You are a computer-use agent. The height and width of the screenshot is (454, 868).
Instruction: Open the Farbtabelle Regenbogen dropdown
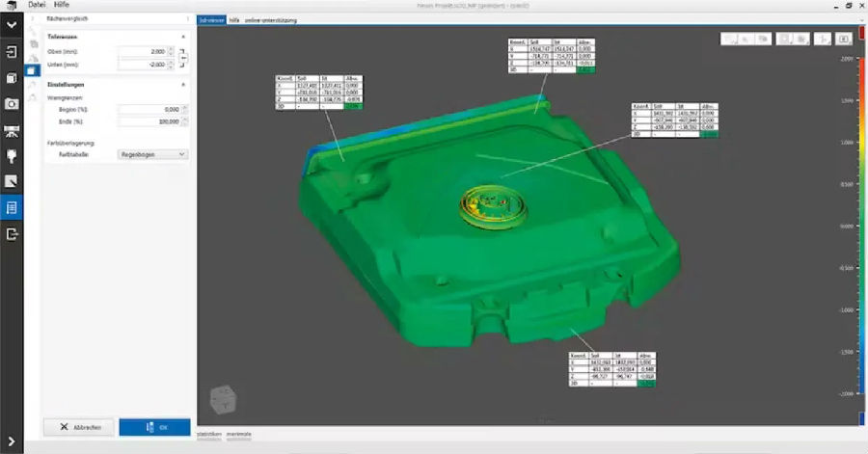coord(152,155)
